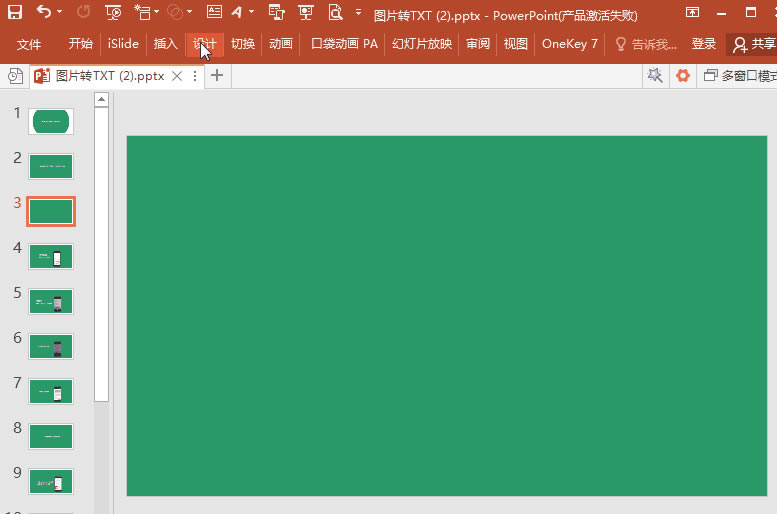
Task: Click the 登录 sign-in link
Action: 704,44
